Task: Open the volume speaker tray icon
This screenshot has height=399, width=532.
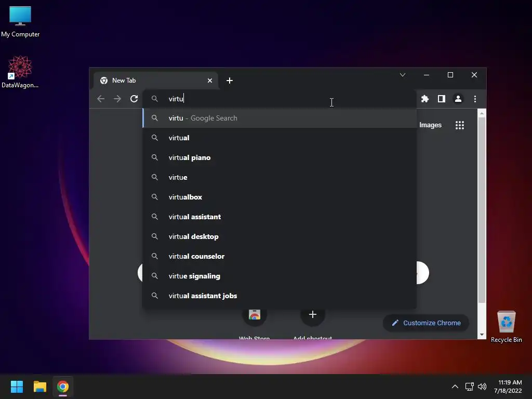Action: coord(482,387)
